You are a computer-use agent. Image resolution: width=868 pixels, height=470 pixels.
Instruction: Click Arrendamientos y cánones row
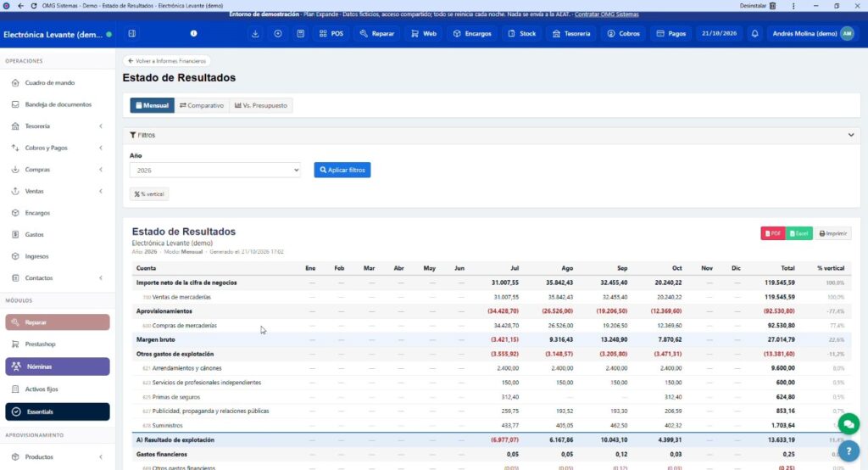click(x=492, y=368)
